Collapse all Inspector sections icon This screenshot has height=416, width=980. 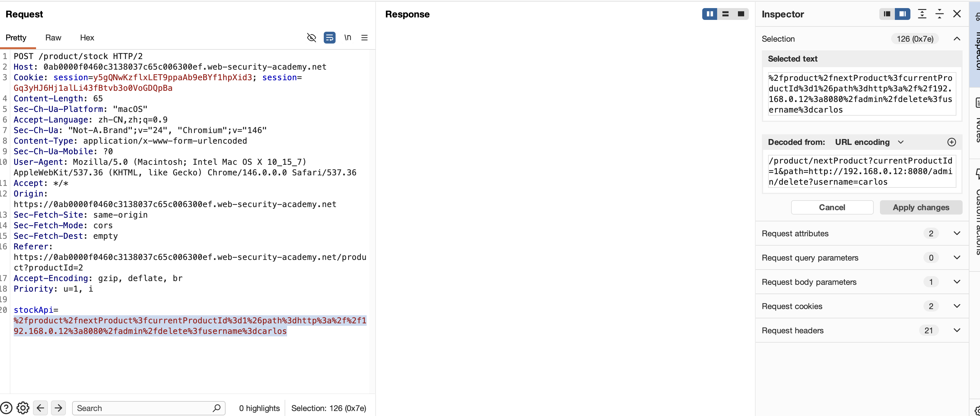939,14
